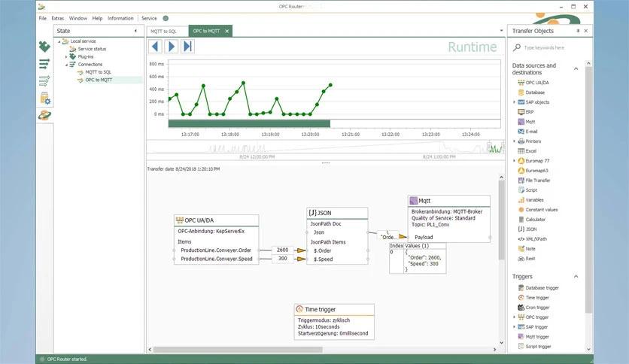The height and width of the screenshot is (364, 629).
Task: Pin the Transfer Objects panel
Action: [x=578, y=31]
